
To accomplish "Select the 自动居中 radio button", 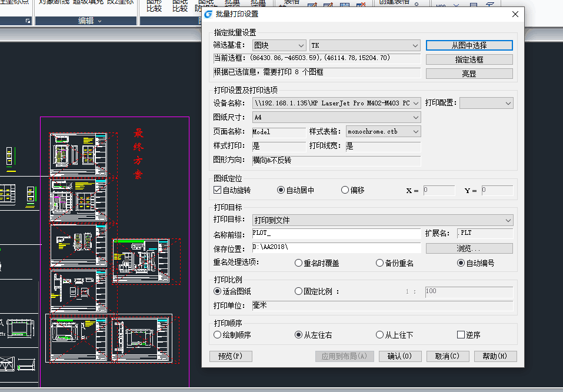I will click(x=281, y=190).
